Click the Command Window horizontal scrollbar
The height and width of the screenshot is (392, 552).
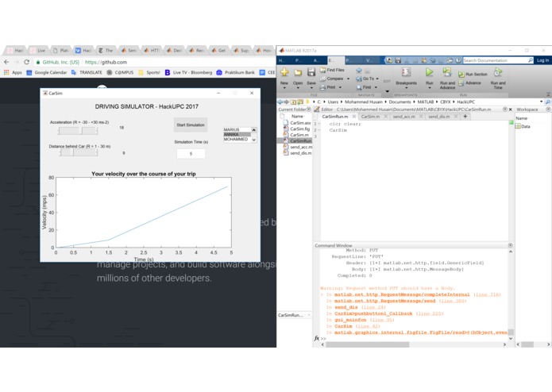[x=414, y=344]
